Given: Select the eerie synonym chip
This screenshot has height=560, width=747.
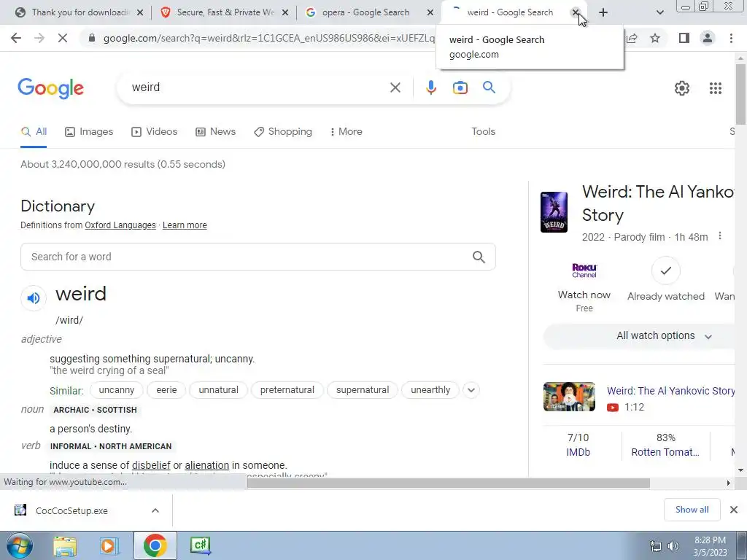Looking at the screenshot, I should (166, 390).
